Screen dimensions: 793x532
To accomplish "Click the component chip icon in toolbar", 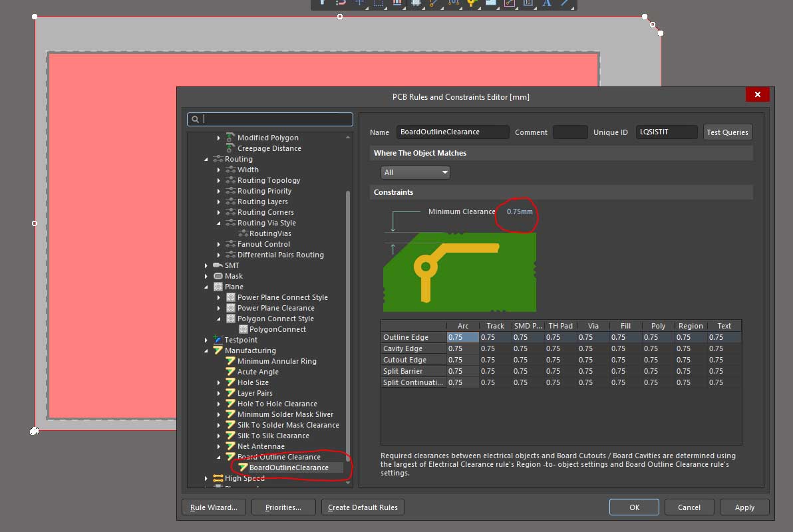I will pos(416,3).
